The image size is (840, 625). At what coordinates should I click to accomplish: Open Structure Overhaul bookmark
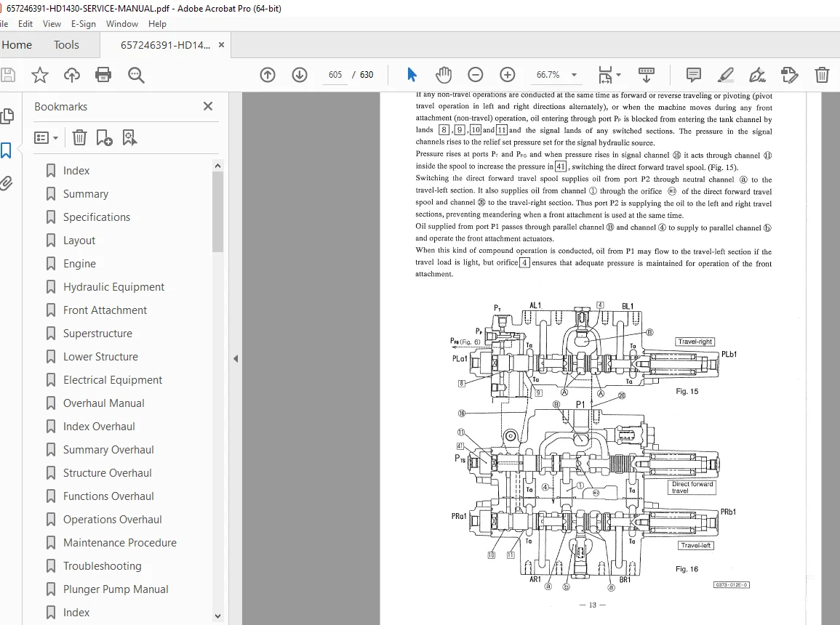click(x=107, y=473)
